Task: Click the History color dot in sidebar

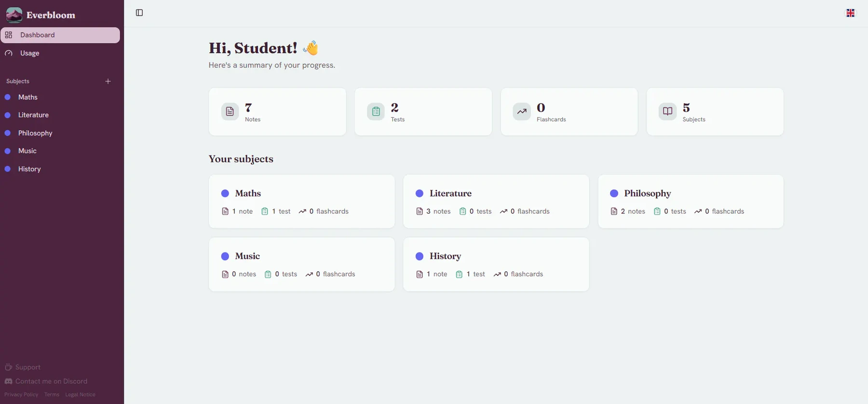Action: pyautogui.click(x=8, y=169)
